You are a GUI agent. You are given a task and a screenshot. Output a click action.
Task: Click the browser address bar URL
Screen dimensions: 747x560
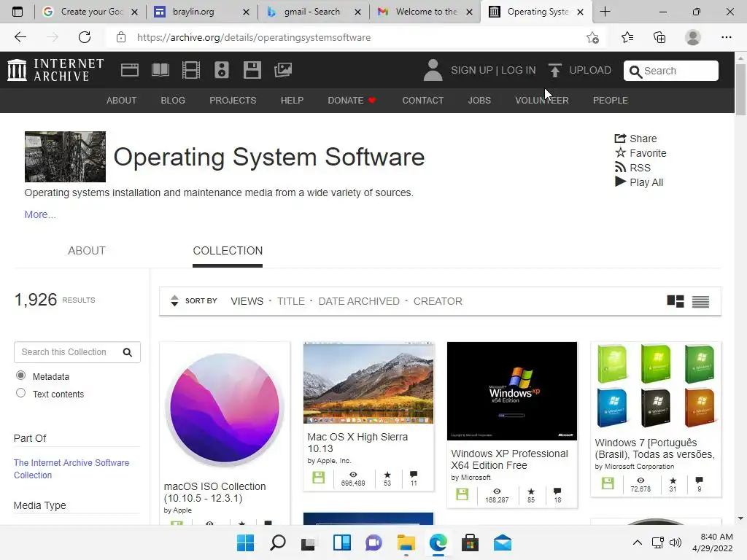253,37
